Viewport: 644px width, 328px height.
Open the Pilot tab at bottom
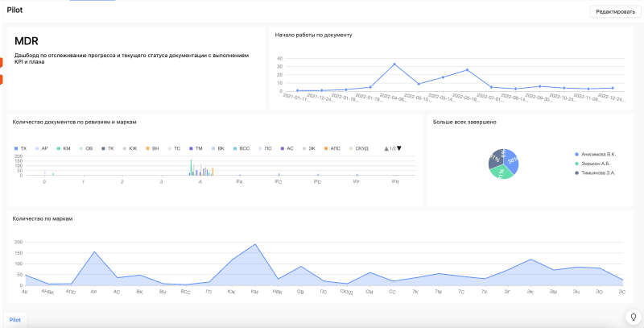pos(15,319)
